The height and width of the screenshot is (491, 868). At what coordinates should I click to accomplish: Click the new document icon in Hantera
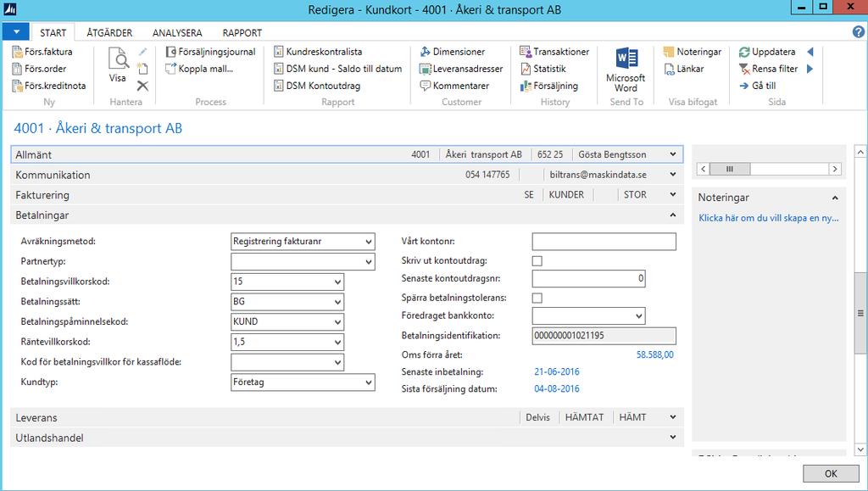point(142,69)
